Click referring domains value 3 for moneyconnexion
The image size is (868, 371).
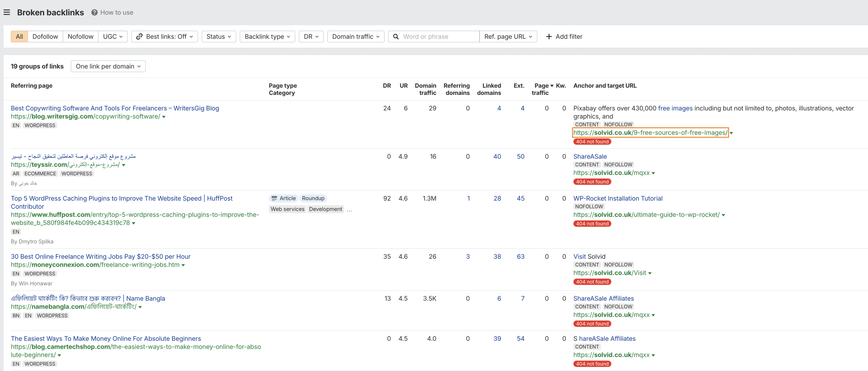(468, 257)
